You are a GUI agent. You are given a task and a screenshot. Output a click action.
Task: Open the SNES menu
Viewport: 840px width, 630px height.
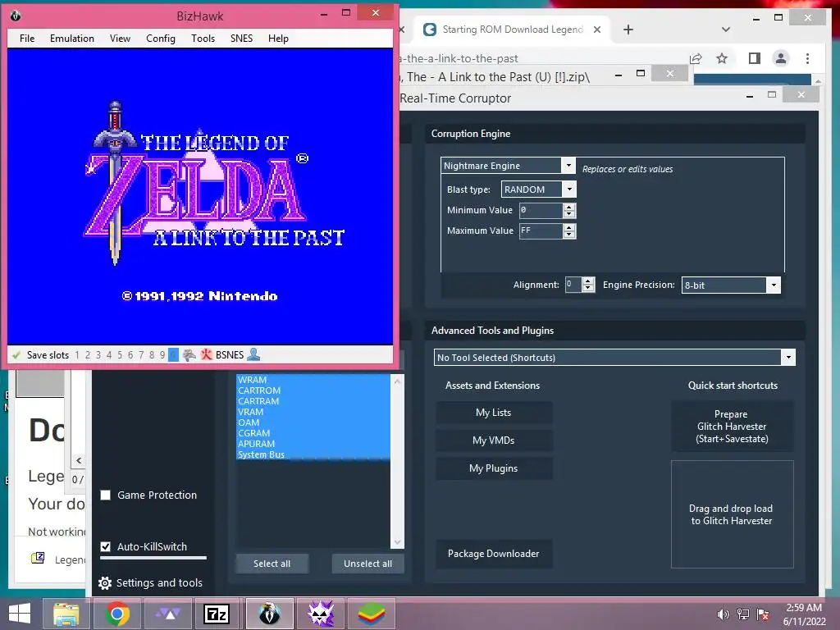pos(242,38)
